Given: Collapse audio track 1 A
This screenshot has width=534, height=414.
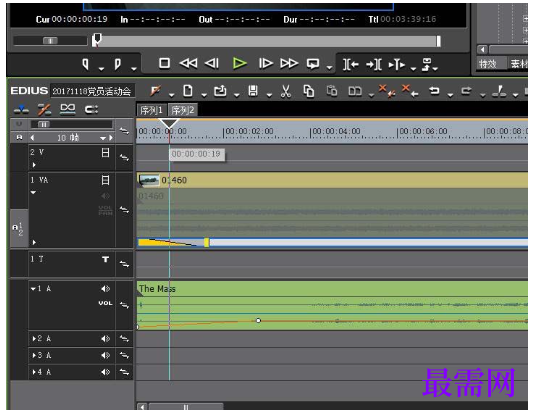Looking at the screenshot, I should [x=33, y=289].
